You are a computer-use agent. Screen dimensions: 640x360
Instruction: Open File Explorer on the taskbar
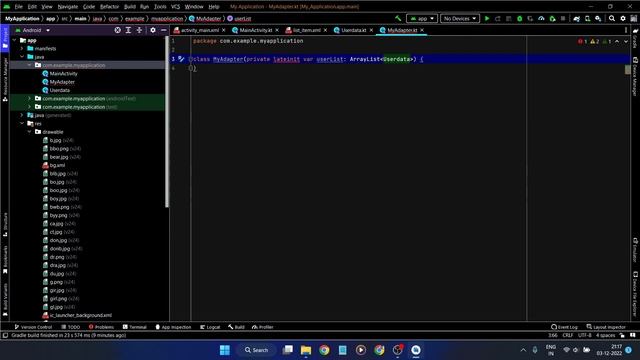pyautogui.click(x=306, y=350)
